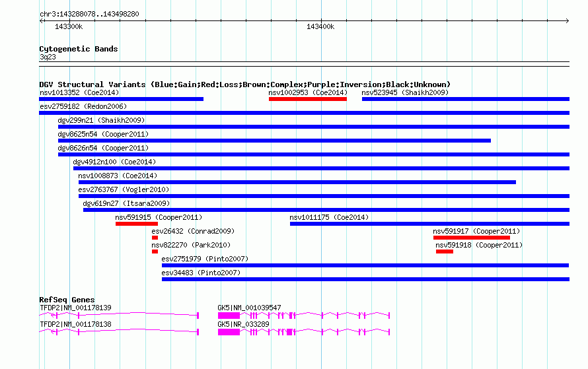Click the GK5|NM_001039547 gene label

[x=249, y=308]
